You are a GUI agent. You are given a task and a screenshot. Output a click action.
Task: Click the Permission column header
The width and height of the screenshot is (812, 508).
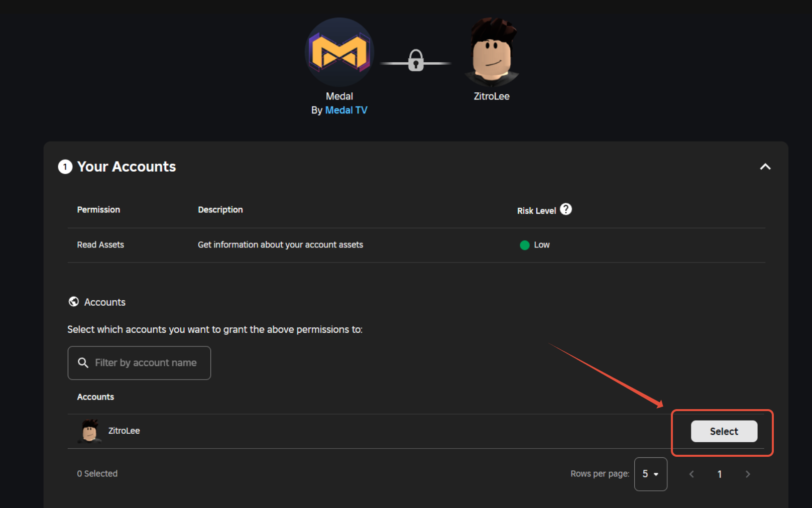(98, 209)
